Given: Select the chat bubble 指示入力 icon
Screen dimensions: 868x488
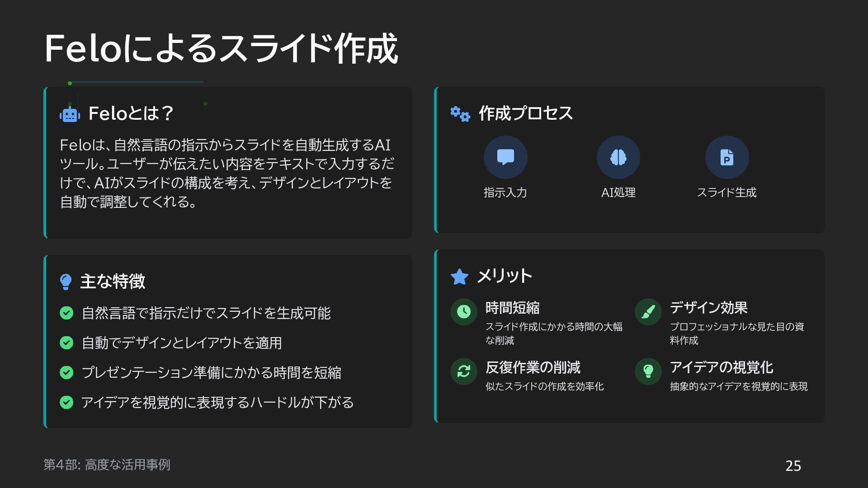Looking at the screenshot, I should click(505, 157).
